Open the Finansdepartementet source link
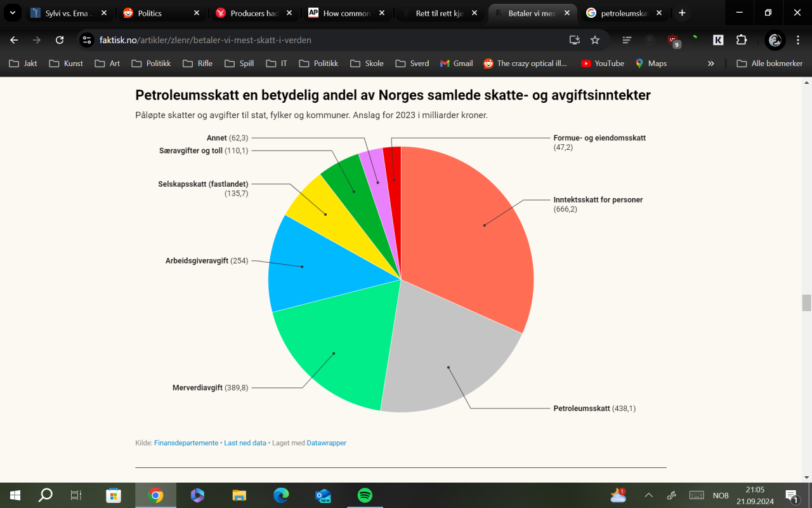This screenshot has width=812, height=508. 185,443
